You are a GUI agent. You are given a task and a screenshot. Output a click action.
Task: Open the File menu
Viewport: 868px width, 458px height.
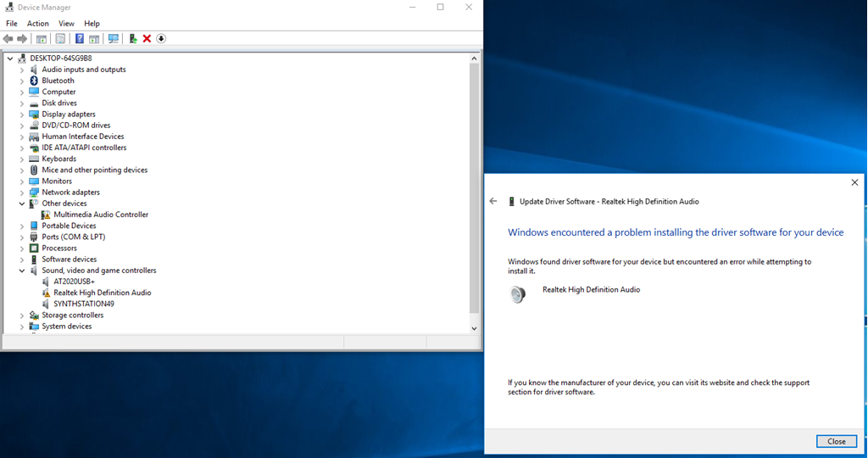pyautogui.click(x=12, y=23)
